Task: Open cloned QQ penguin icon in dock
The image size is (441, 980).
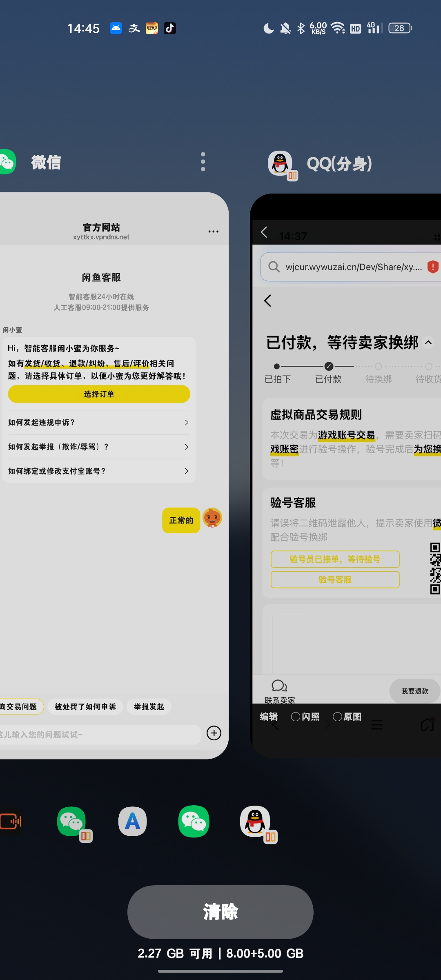Action: 256,822
